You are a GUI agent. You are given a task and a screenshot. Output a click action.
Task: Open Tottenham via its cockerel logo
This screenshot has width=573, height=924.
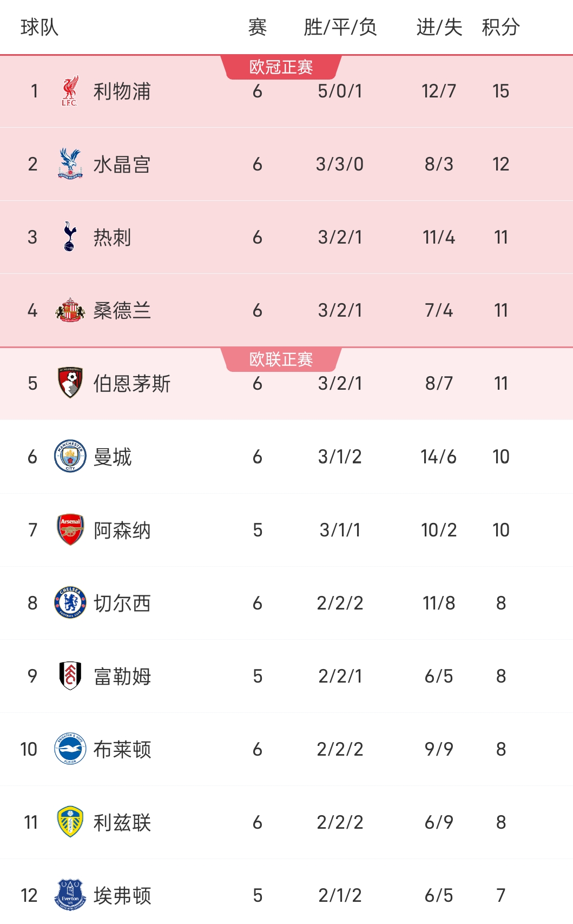pos(70,237)
